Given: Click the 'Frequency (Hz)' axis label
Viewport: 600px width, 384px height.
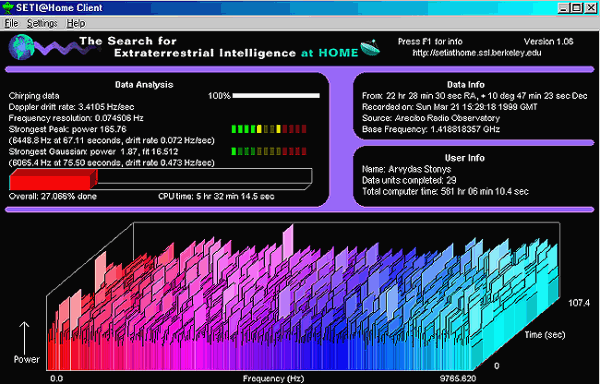Looking at the screenshot, I should click(274, 379).
